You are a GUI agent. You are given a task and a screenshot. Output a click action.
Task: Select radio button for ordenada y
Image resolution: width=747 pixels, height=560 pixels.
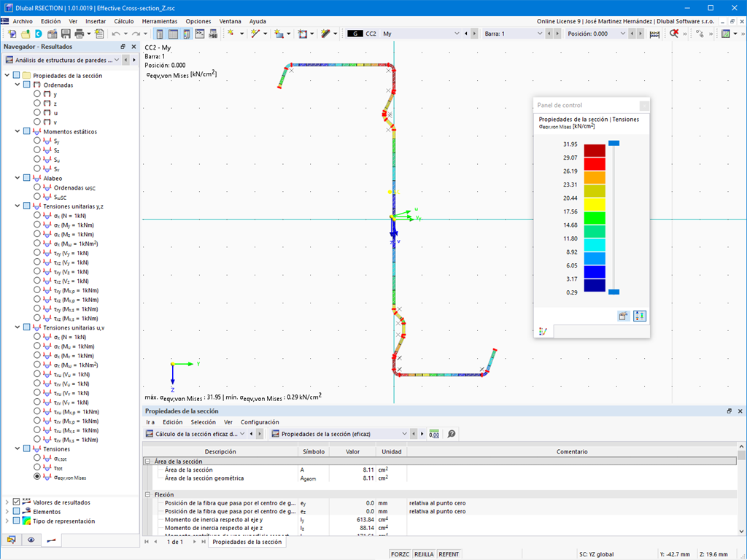[x=37, y=94]
